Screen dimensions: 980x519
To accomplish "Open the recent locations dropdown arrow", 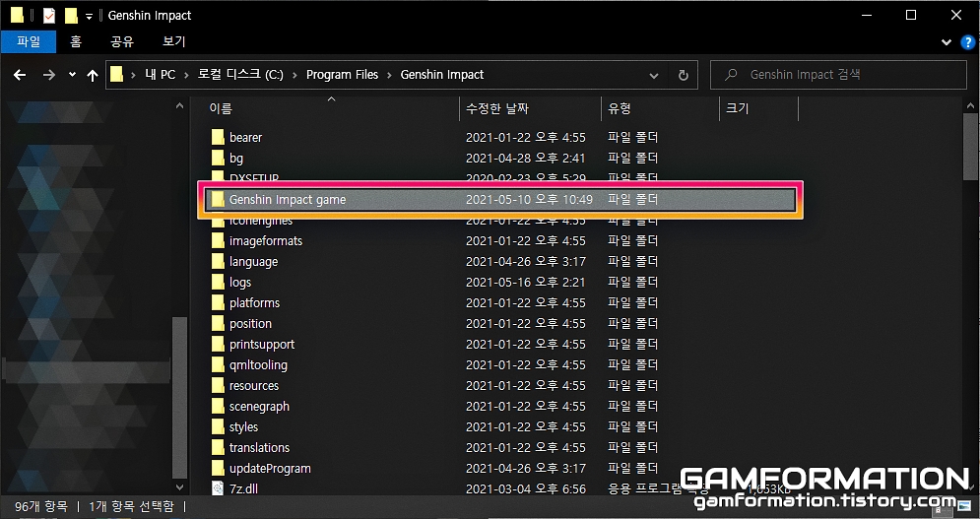I will [72, 75].
